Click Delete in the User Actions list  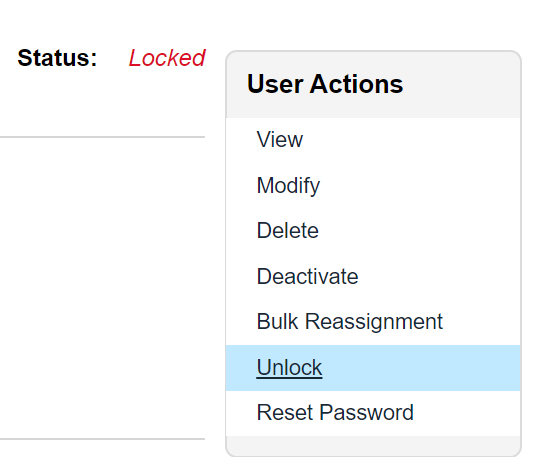point(288,230)
